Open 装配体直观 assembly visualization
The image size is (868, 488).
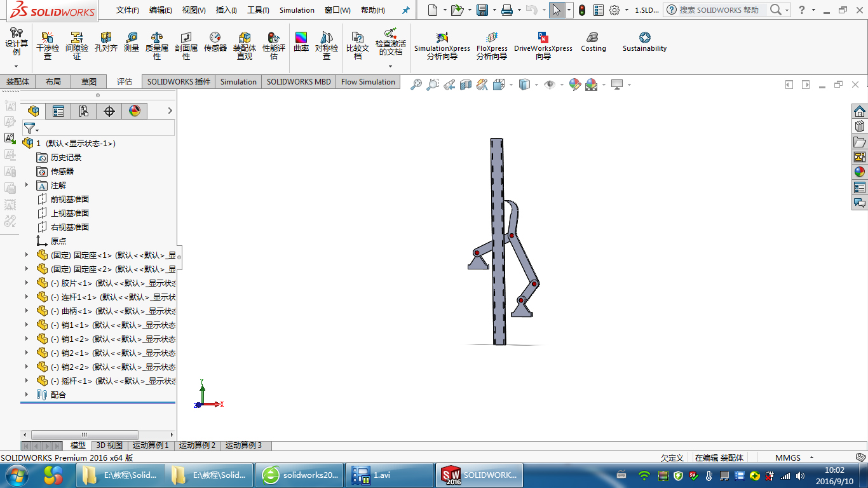(245, 46)
